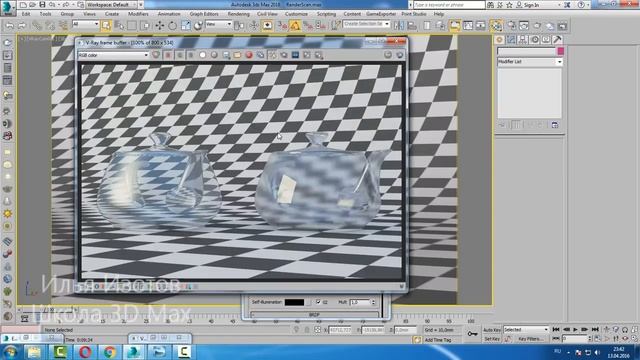Click the Mirror tool icon

coord(399,26)
